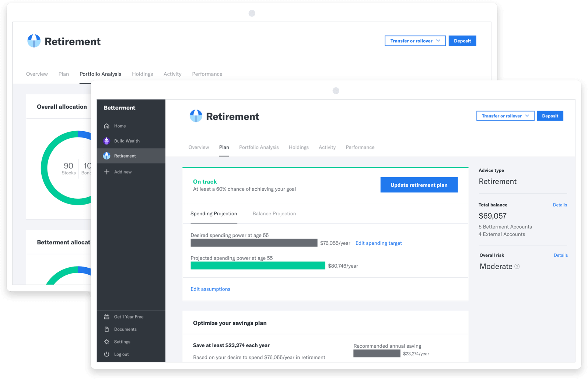Open the Holdings tab in front window
This screenshot has height=379, width=588.
tap(298, 147)
